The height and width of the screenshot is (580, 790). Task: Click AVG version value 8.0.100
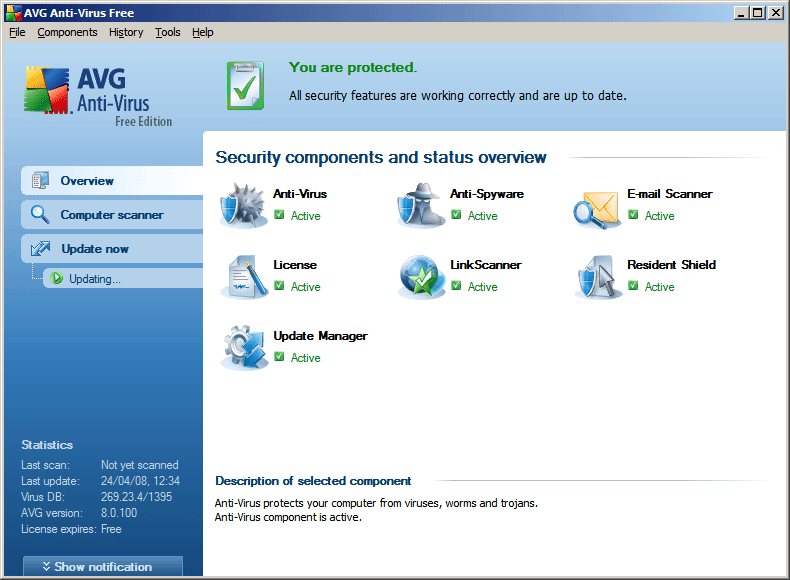coord(119,513)
